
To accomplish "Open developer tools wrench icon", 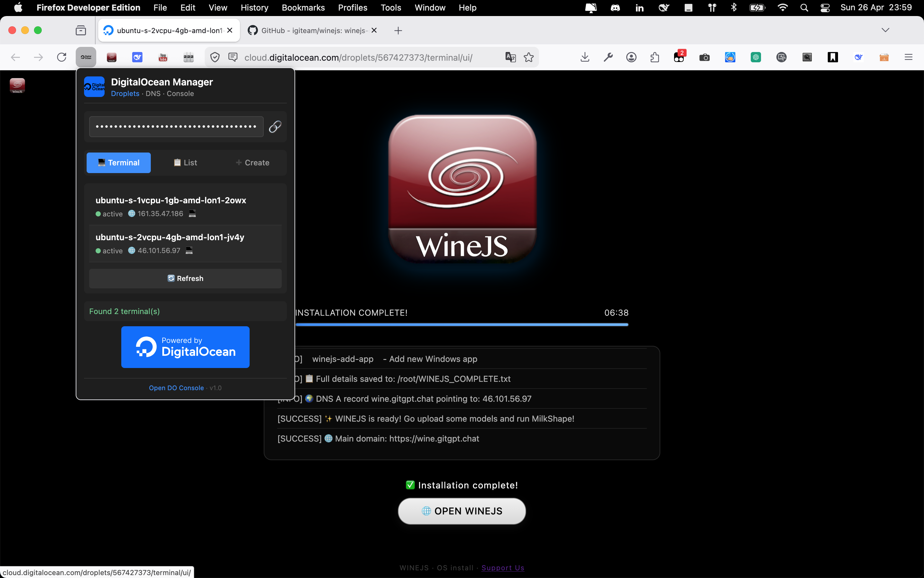I will (x=608, y=57).
